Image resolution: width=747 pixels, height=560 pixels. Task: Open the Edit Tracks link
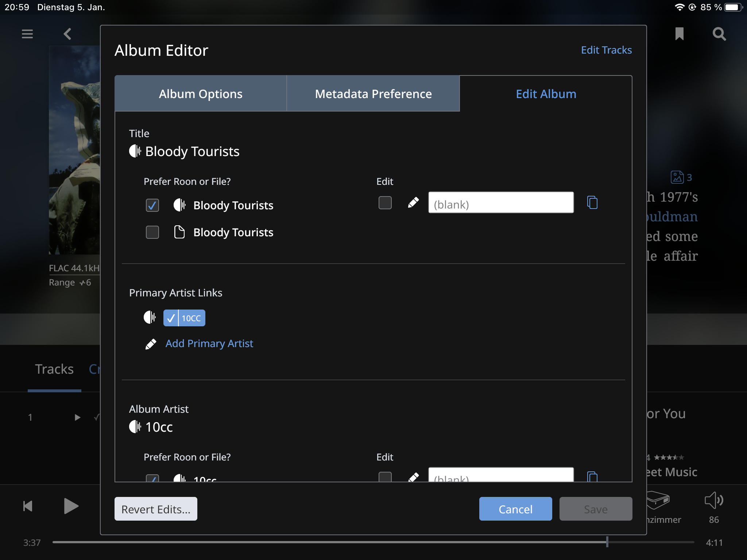(606, 50)
